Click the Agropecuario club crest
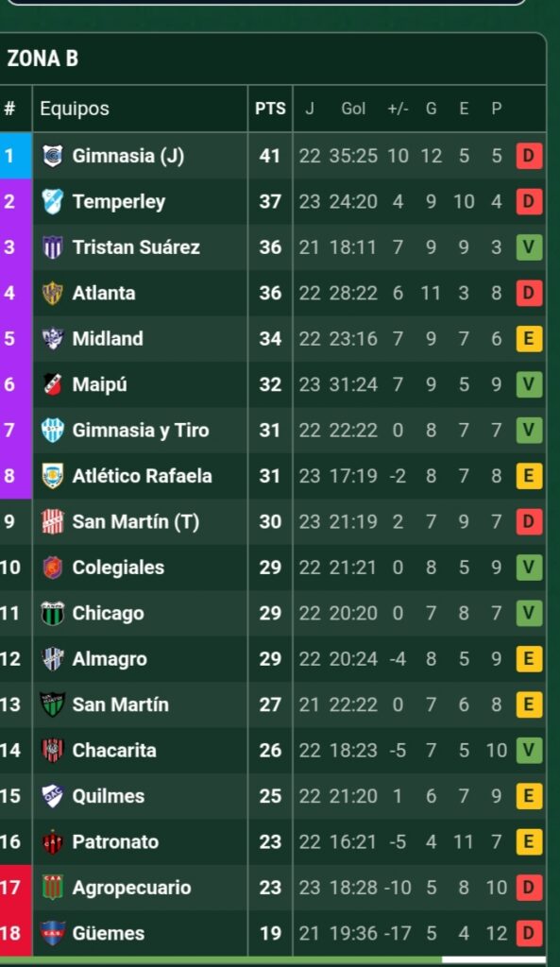 tap(53, 888)
